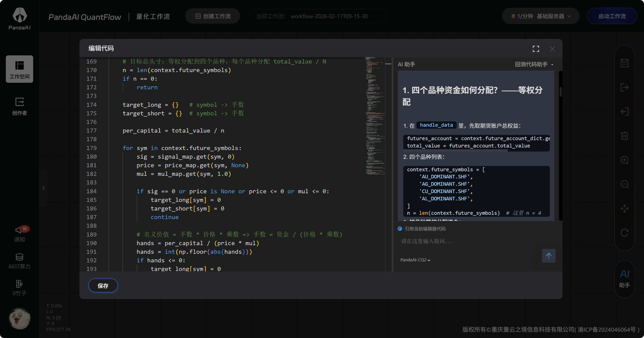
Task: Open the 0竹子 bamboo balance
Action: coord(19,288)
